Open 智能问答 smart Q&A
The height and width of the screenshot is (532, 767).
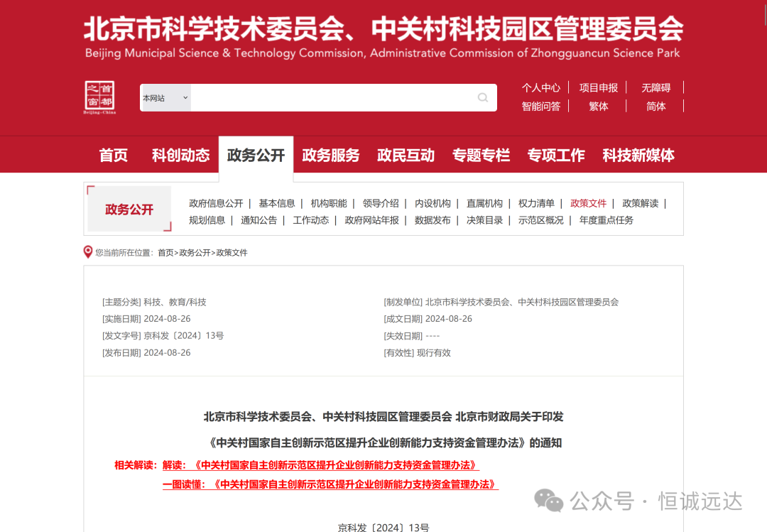[541, 105]
